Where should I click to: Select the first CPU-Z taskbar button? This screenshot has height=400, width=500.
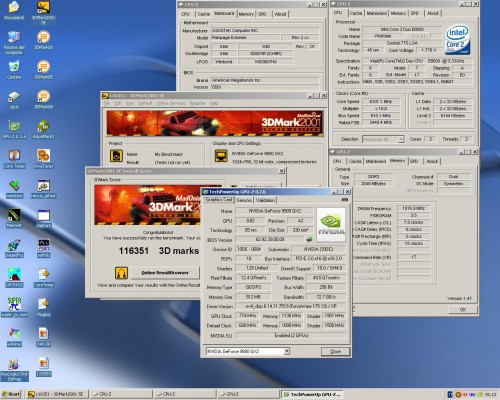(x=121, y=394)
